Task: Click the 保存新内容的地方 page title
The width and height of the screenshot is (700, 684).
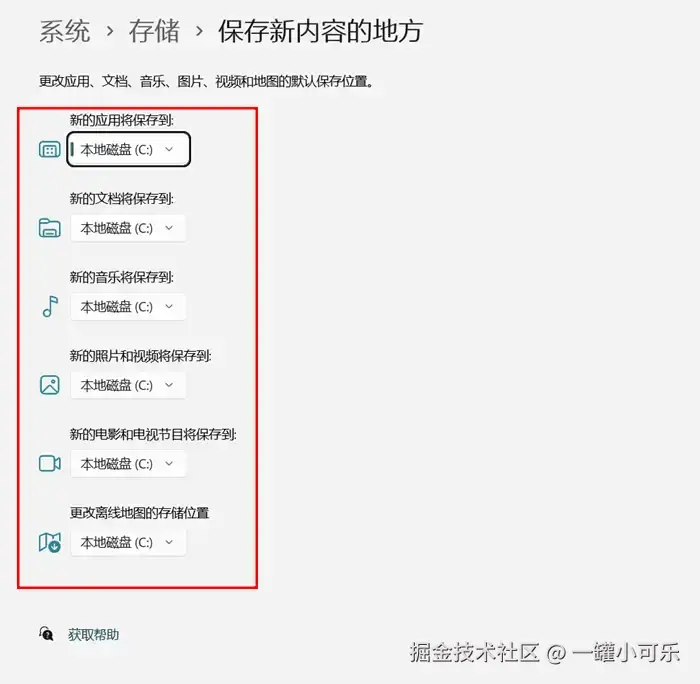Action: coord(321,31)
